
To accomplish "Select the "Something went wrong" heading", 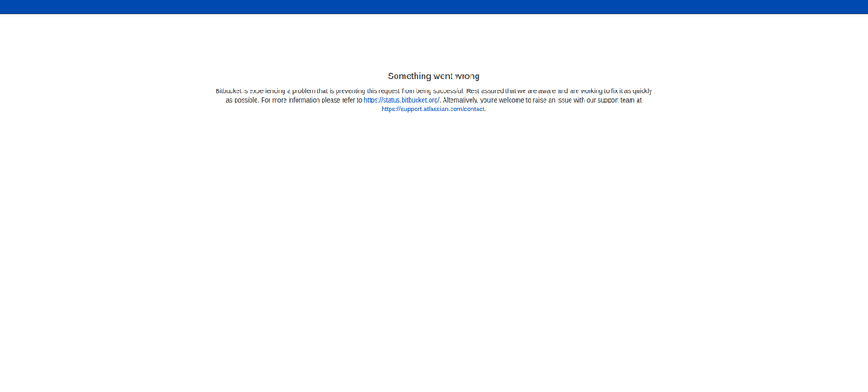I will click(x=433, y=76).
